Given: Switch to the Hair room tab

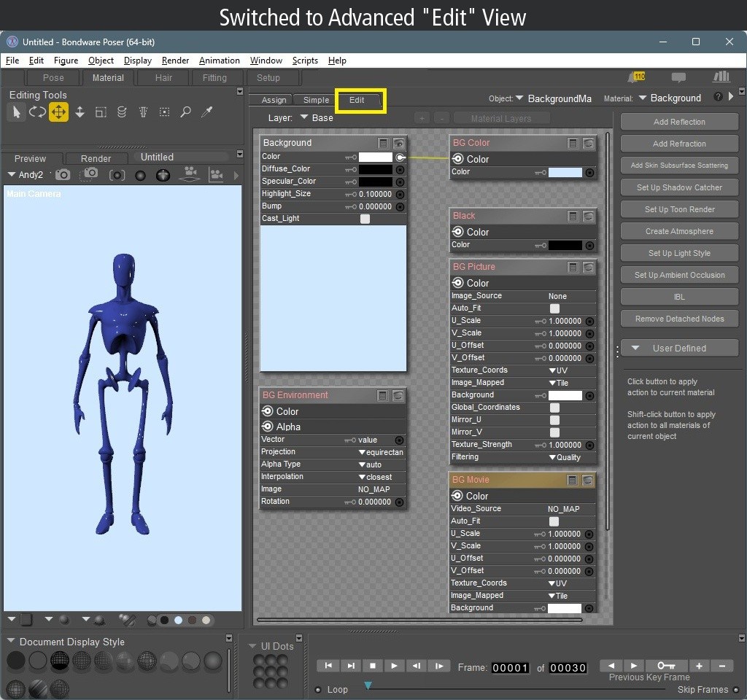Looking at the screenshot, I should click(x=163, y=77).
